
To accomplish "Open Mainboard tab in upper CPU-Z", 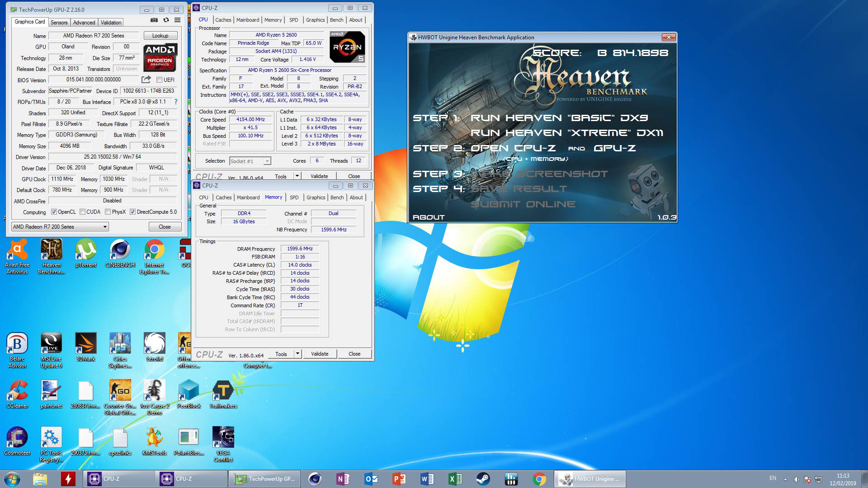I will coord(248,20).
